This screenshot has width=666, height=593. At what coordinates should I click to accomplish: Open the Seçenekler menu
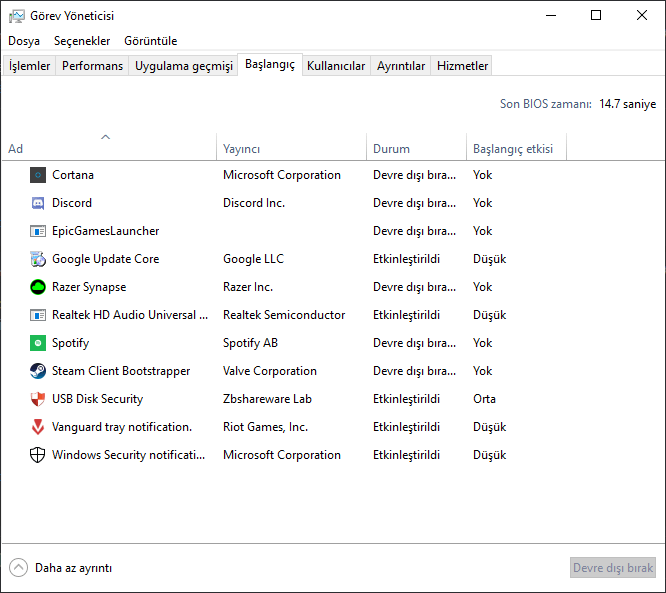pos(82,41)
